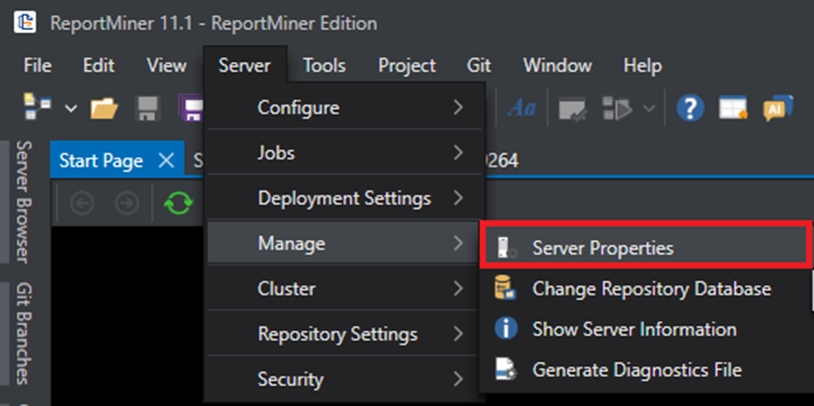Click the save disk icon in toolbar
Screen dimensions: 814x406
point(147,108)
